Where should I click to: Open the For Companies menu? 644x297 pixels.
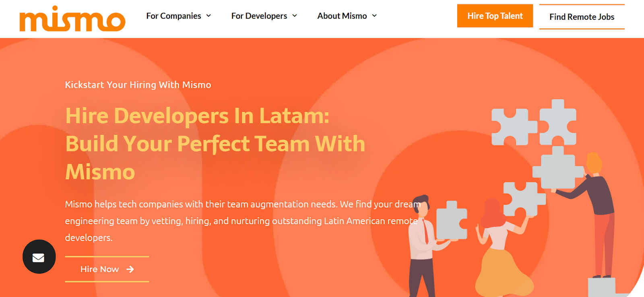[x=179, y=16]
